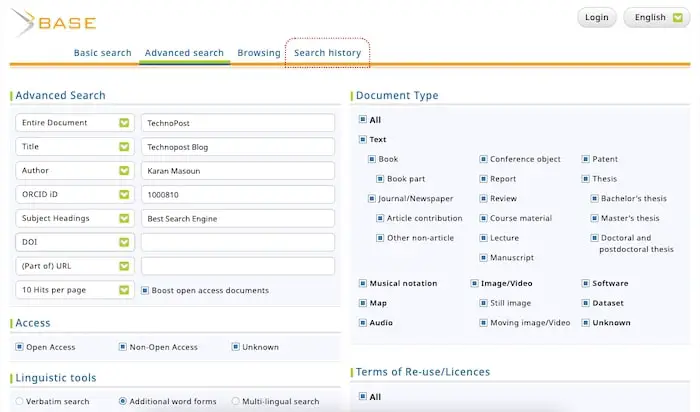700x412 pixels.
Task: Toggle the Open Access checkbox
Action: tap(19, 346)
